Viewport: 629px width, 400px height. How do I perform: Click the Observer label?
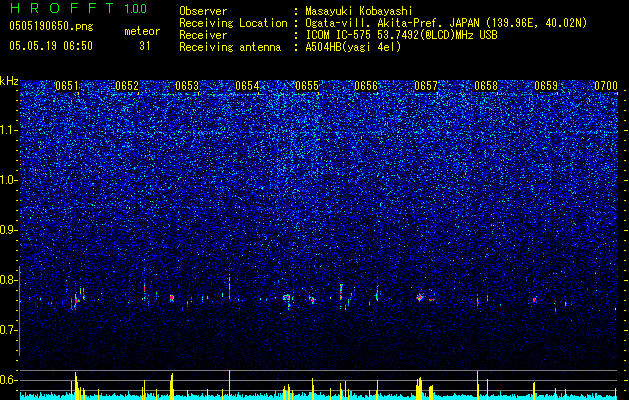click(x=203, y=11)
